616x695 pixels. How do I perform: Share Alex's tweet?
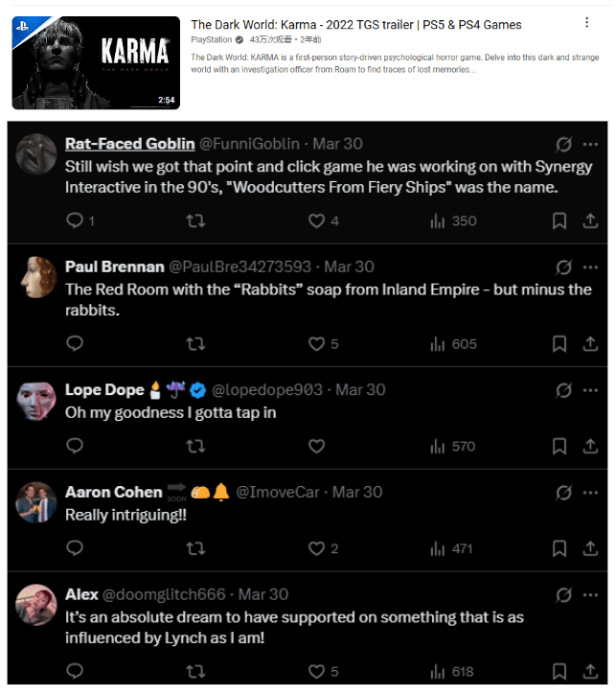click(590, 672)
